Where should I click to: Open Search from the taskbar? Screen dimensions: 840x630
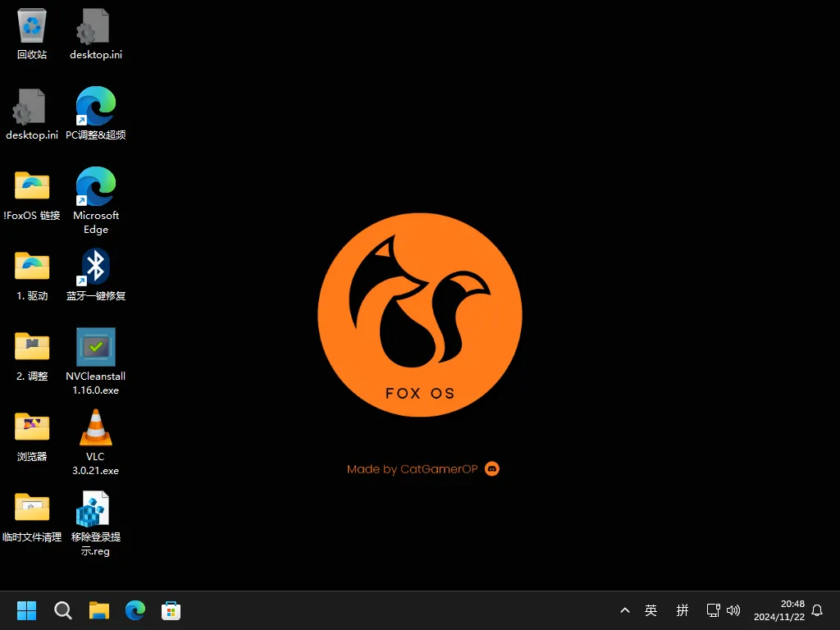click(x=62, y=610)
